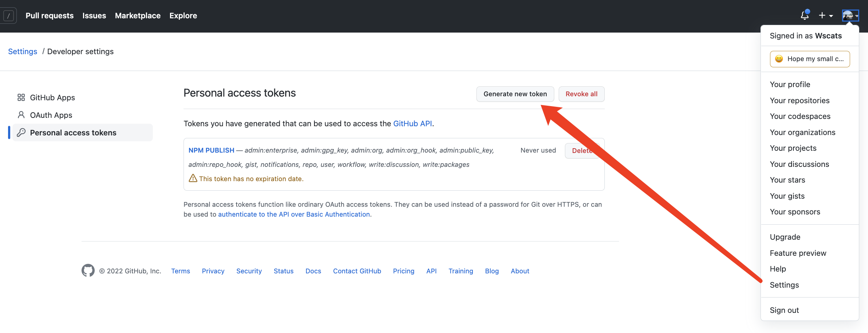Open Help in the user menu
The height and width of the screenshot is (333, 868).
click(x=778, y=269)
